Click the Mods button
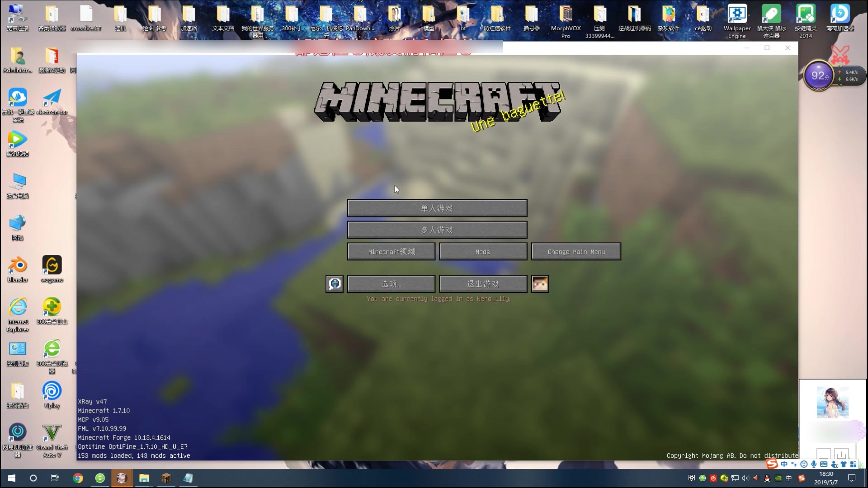Viewport: 868px width, 488px height. (x=483, y=251)
